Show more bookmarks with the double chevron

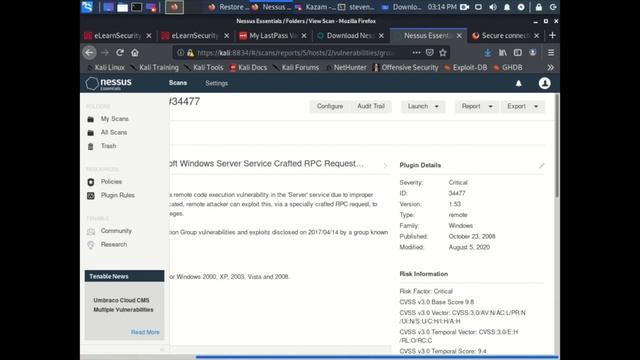click(551, 67)
